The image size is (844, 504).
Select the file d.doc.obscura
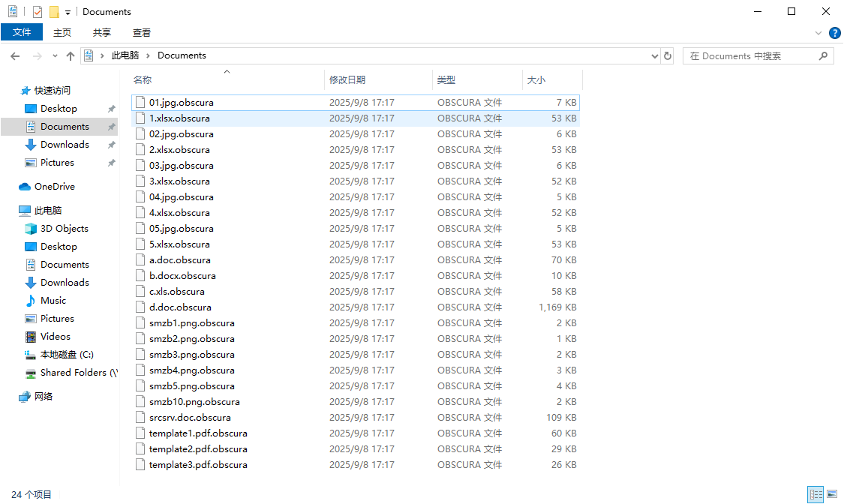tap(180, 307)
